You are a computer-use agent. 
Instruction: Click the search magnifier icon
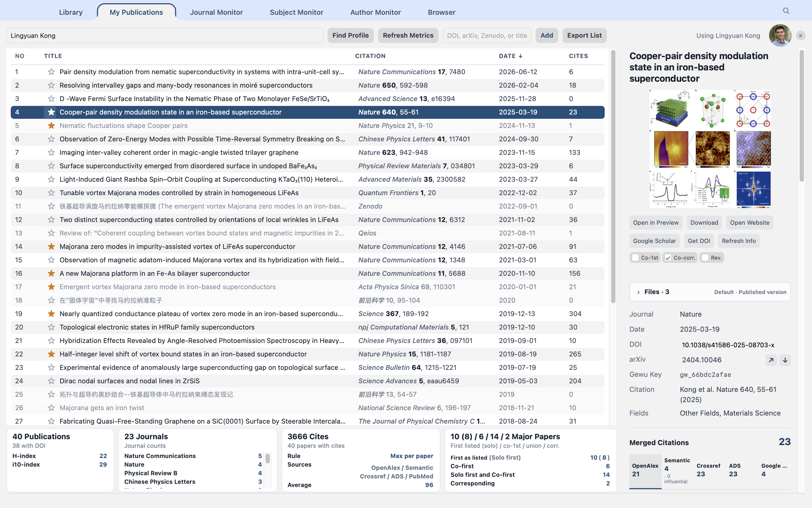coord(786,11)
